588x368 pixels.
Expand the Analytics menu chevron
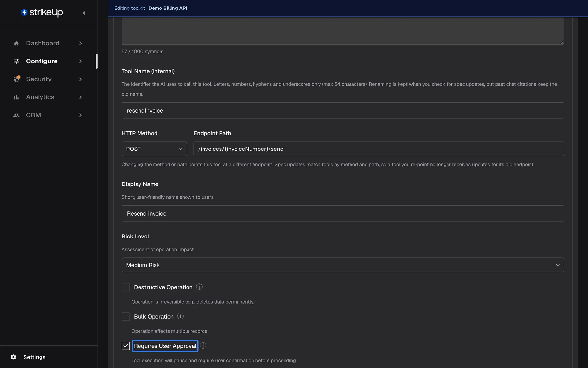[x=80, y=97]
